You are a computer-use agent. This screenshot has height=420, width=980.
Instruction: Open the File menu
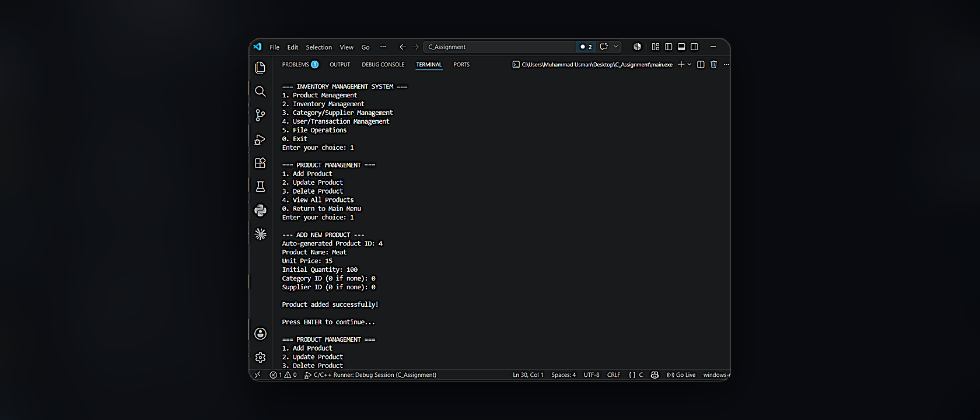pos(274,47)
